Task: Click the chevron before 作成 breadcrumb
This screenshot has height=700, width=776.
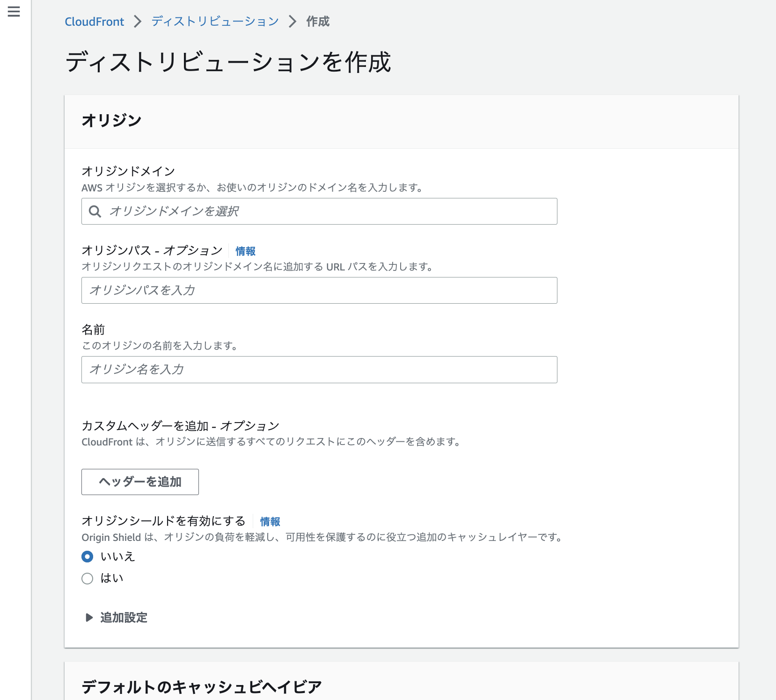Action: 293,22
